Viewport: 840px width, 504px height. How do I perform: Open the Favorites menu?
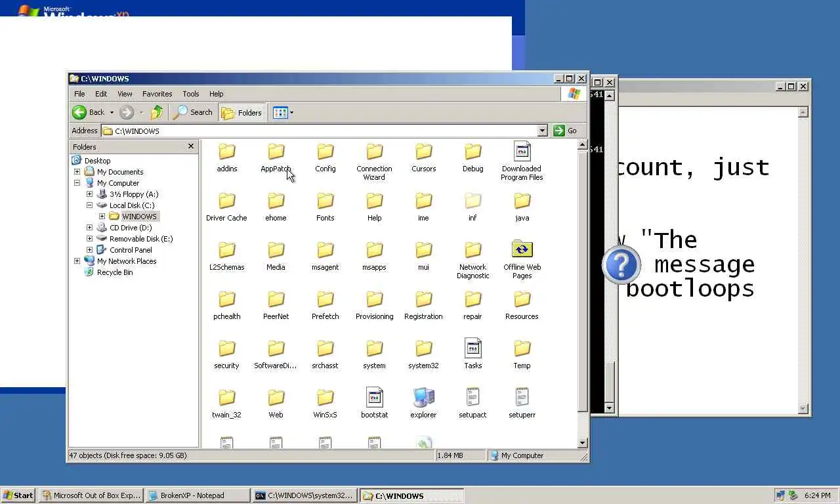coord(157,94)
